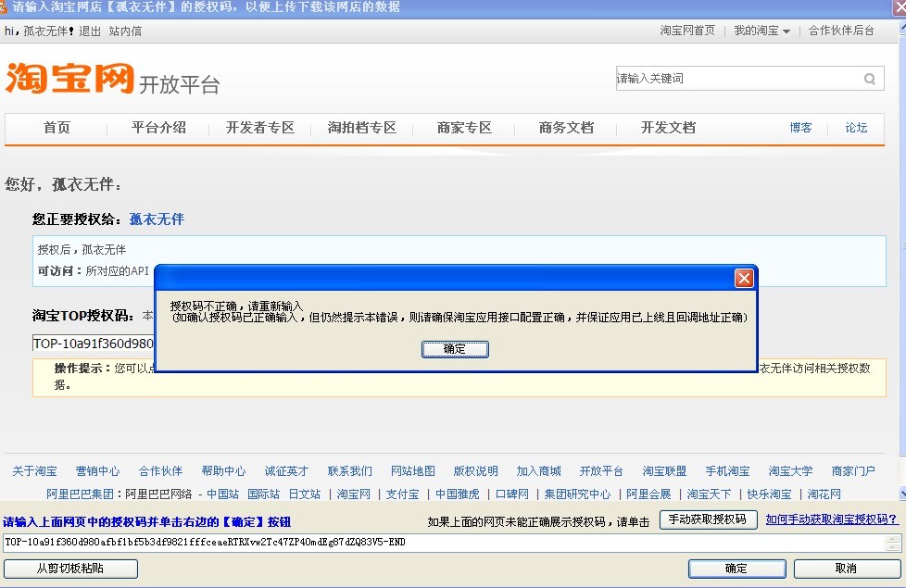Open the 国际站 footer link
The height and width of the screenshot is (588, 906).
click(263, 494)
